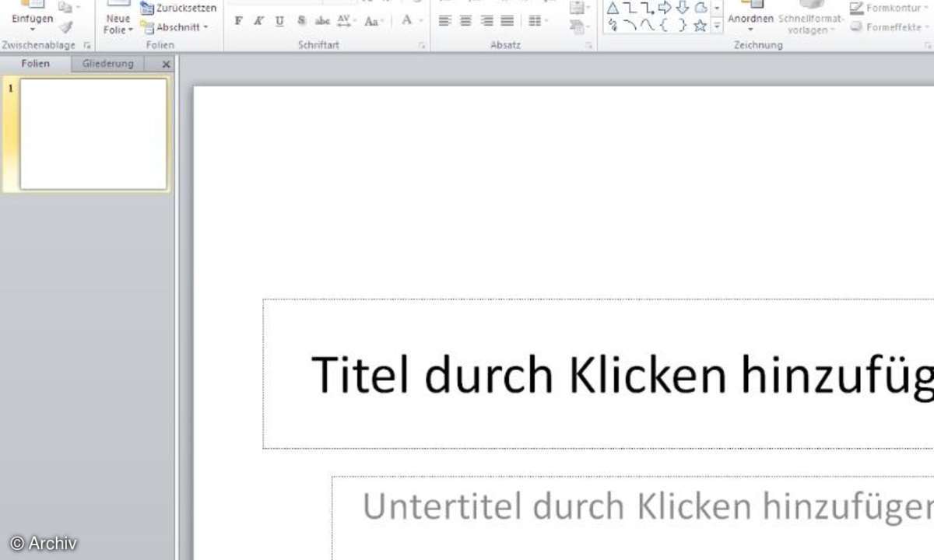The image size is (934, 560).
Task: Click the format painter brush icon
Action: (66, 26)
